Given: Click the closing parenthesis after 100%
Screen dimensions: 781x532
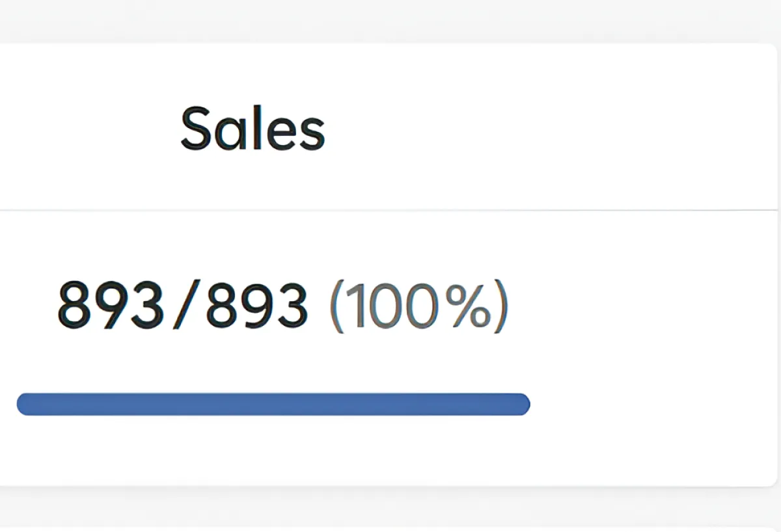Looking at the screenshot, I should [x=501, y=306].
